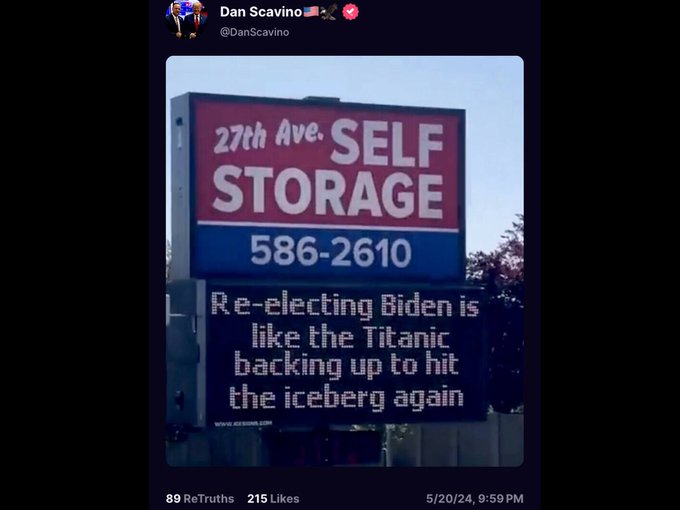The image size is (680, 510).
Task: Click the 5/20/24, 9:59 PM timestamp
Action: coord(474,499)
